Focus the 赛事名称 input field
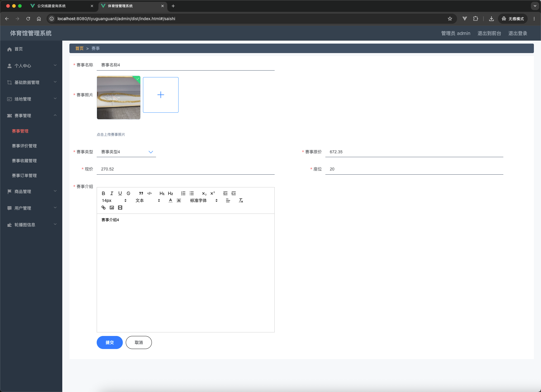Viewport: 541px width, 392px height. pos(186,65)
